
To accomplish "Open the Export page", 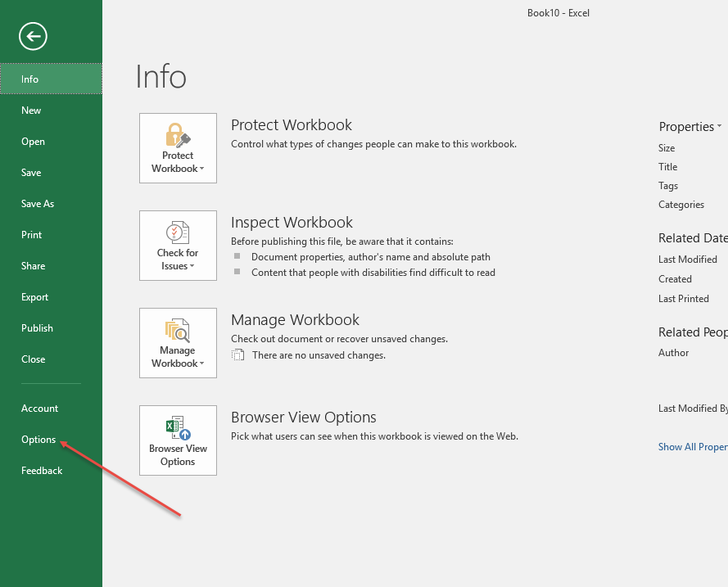I will pyautogui.click(x=51, y=297).
